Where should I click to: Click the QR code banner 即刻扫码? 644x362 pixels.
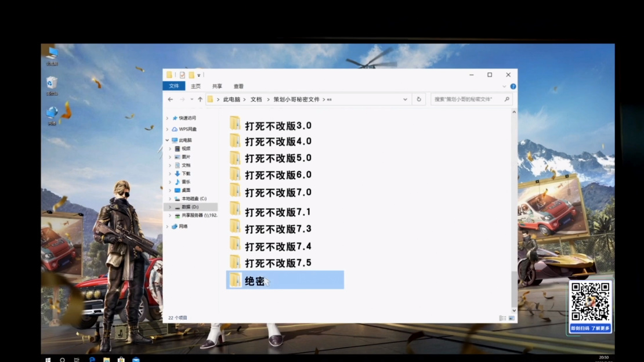click(x=590, y=328)
